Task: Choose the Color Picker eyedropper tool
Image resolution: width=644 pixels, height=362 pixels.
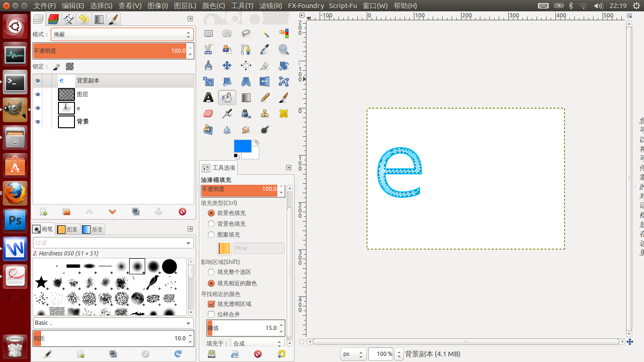Action: pos(265,49)
